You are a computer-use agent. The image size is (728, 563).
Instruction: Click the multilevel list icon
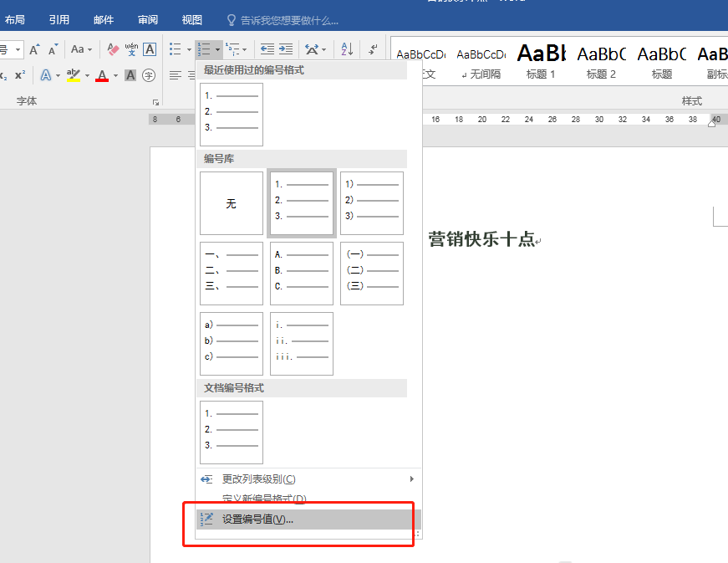[232, 49]
